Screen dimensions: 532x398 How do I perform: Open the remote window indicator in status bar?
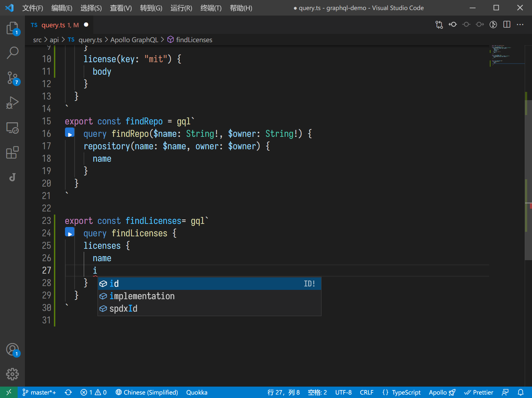(9, 392)
